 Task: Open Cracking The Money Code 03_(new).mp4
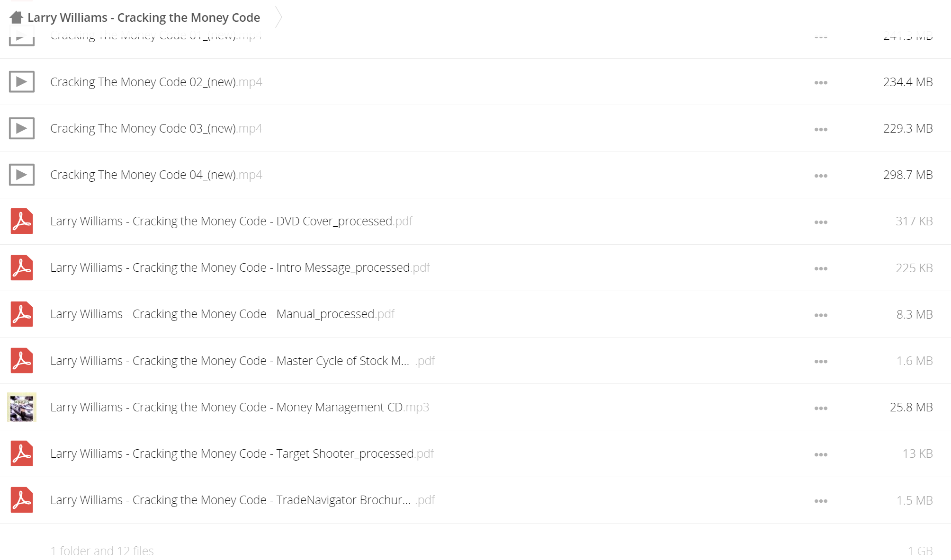click(x=156, y=128)
